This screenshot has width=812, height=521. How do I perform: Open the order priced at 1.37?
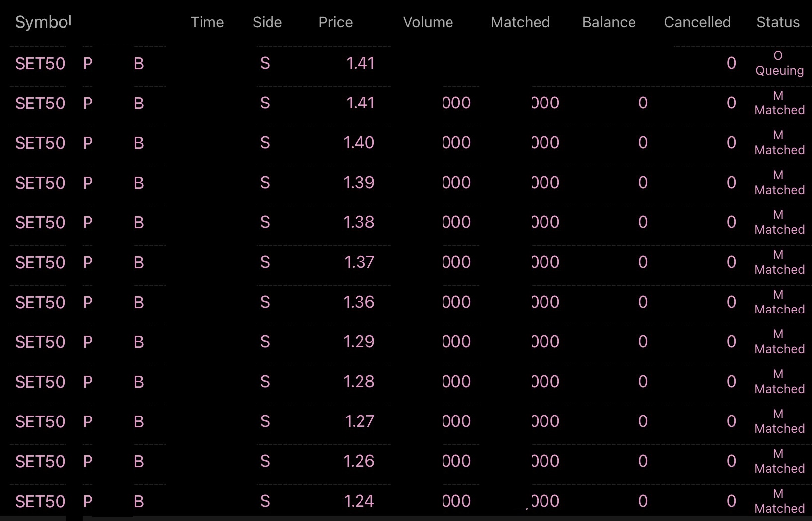(359, 263)
